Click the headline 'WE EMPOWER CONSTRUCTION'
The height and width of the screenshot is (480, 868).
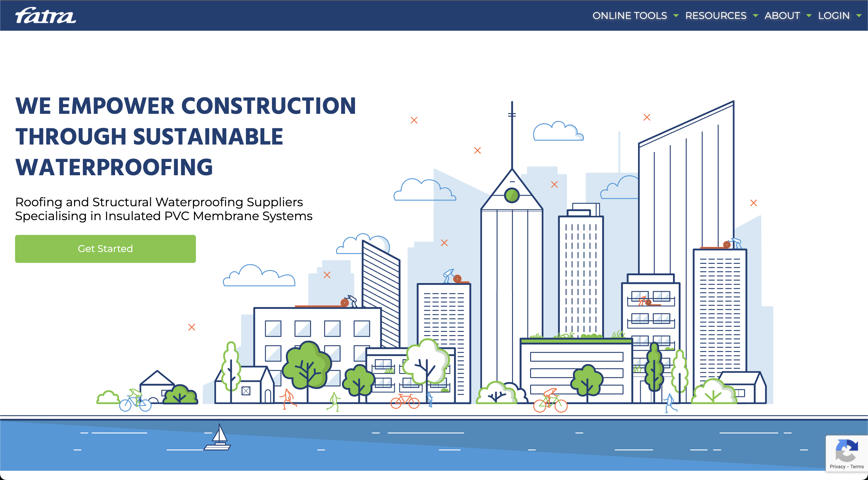(186, 106)
